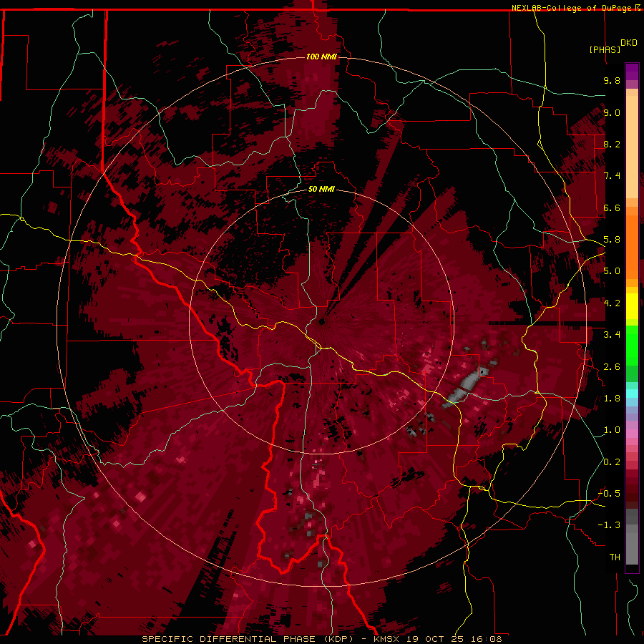The image size is (644, 644).
Task: Click the 1.8 scale value
Action: point(612,399)
